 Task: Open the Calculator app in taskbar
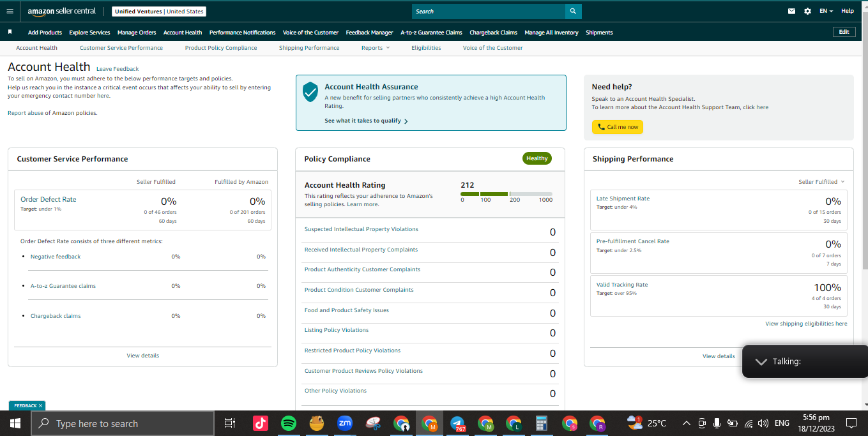[542, 423]
